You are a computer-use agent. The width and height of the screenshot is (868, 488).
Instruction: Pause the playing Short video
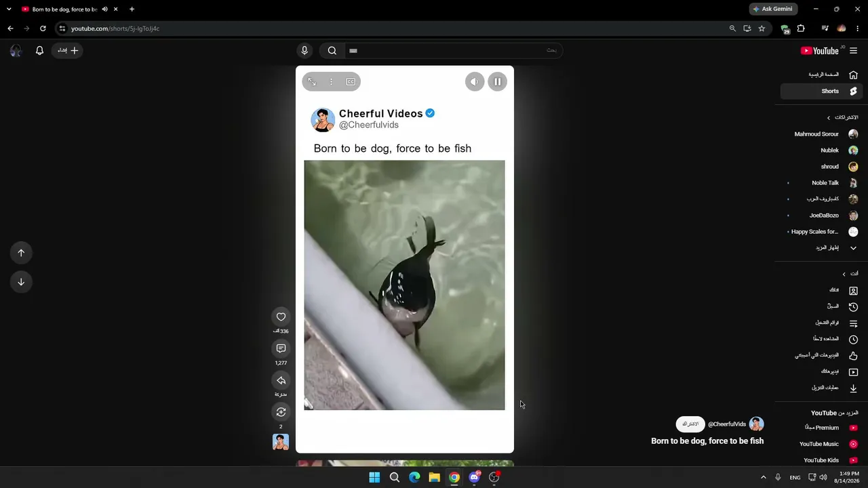point(497,82)
